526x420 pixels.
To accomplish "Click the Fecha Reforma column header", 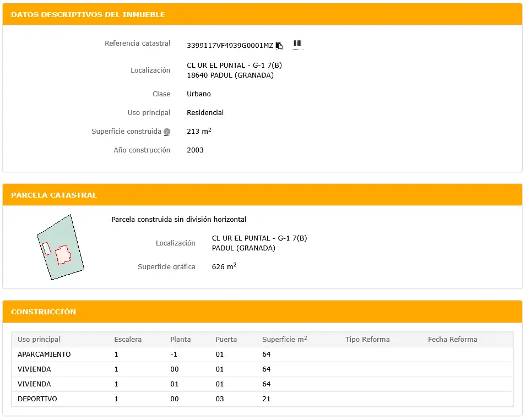I will 453,340.
